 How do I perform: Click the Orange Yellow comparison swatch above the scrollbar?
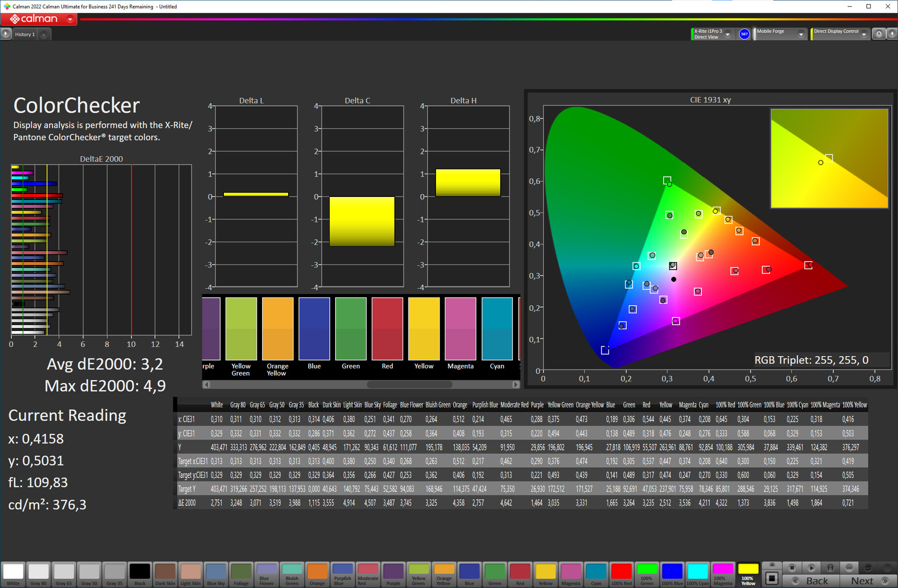click(278, 329)
